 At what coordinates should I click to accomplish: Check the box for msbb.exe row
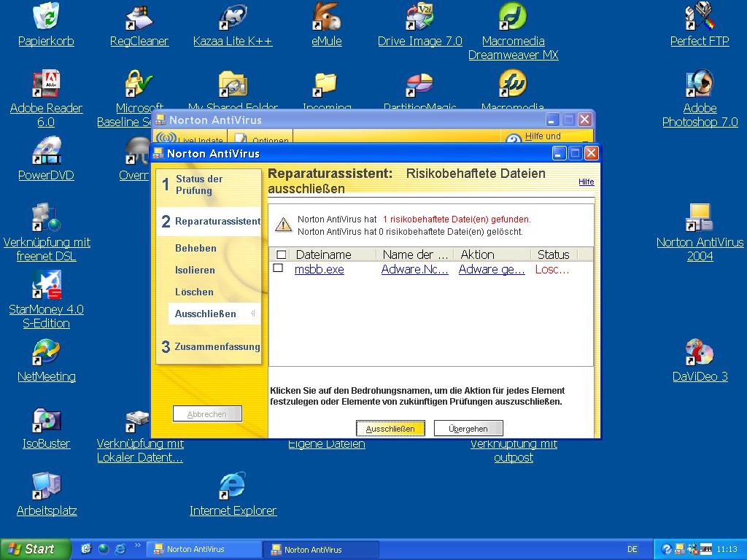(x=278, y=268)
